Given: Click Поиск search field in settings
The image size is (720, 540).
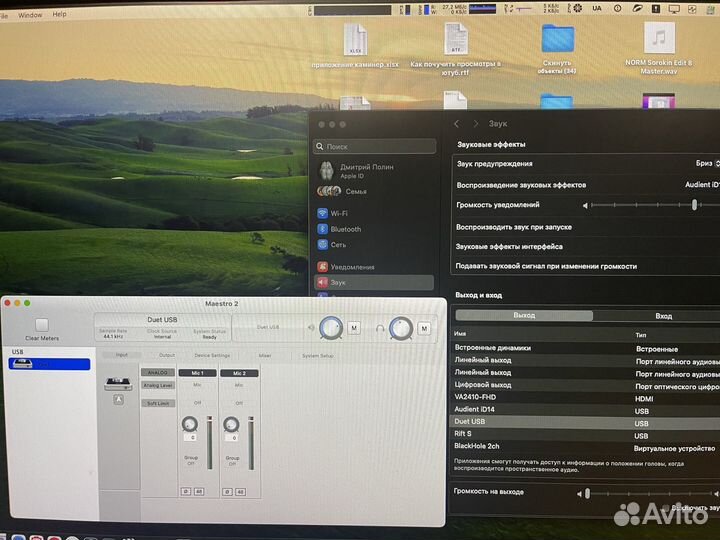Looking at the screenshot, I should click(374, 146).
